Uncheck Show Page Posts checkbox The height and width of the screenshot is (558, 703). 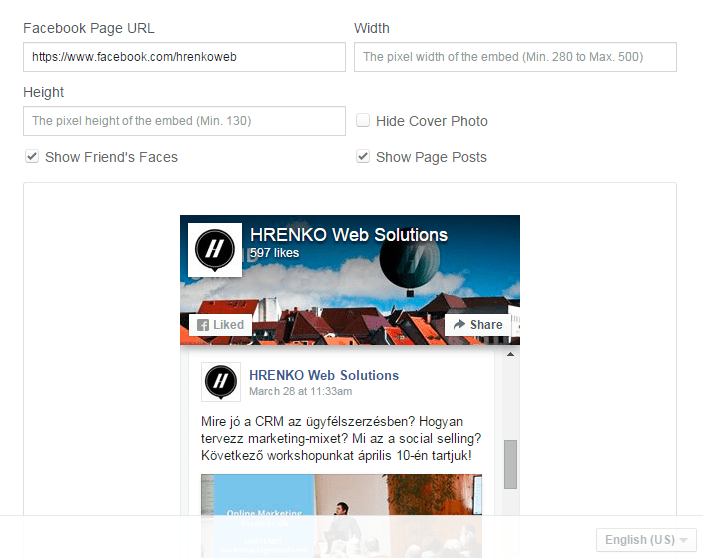pos(363,157)
